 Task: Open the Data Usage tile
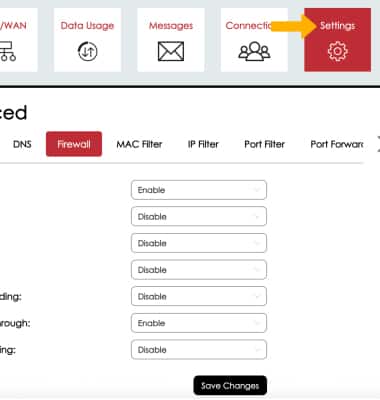point(87,40)
